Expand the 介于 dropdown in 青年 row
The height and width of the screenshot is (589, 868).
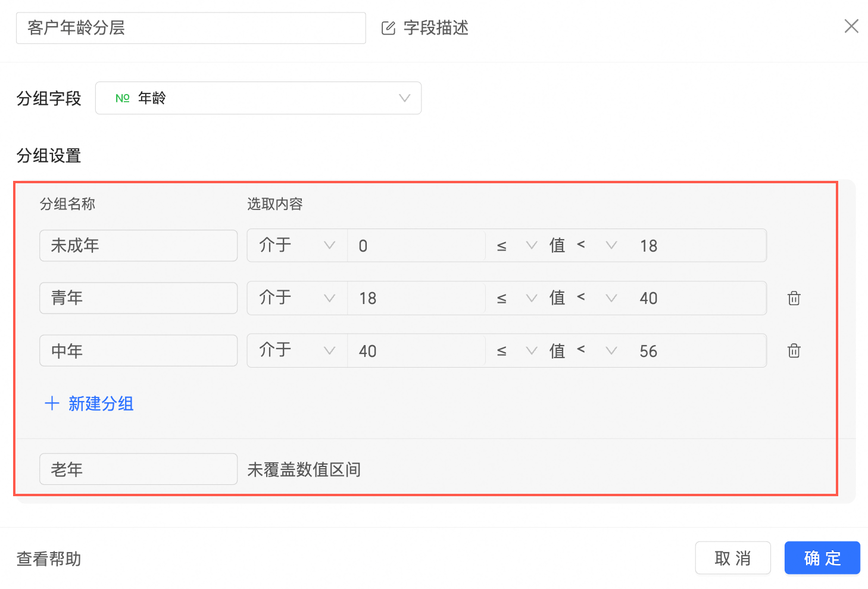click(x=297, y=297)
